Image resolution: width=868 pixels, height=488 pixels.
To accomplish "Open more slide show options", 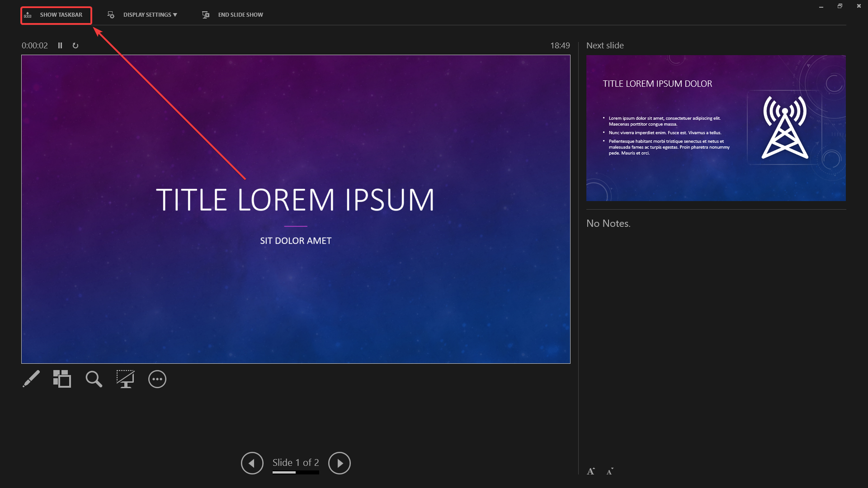I will coord(157,379).
